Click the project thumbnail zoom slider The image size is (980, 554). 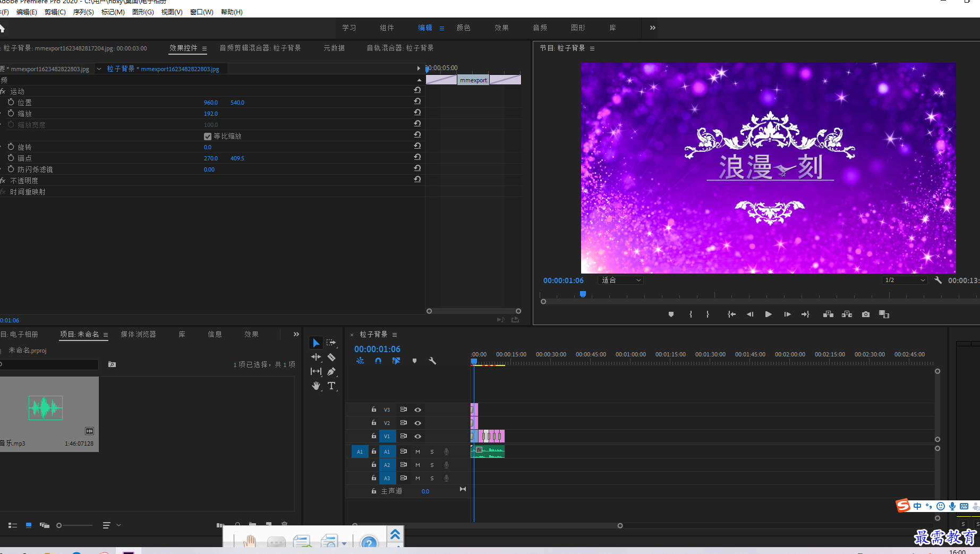(x=74, y=525)
